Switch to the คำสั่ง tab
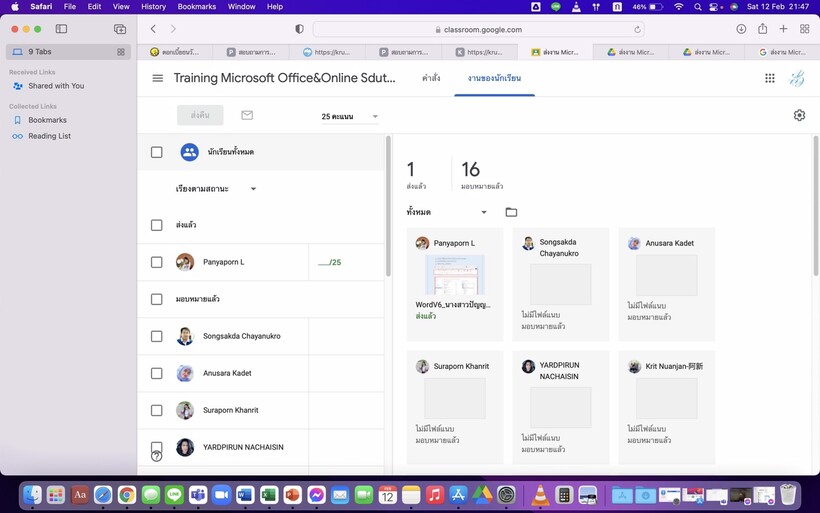 point(431,78)
